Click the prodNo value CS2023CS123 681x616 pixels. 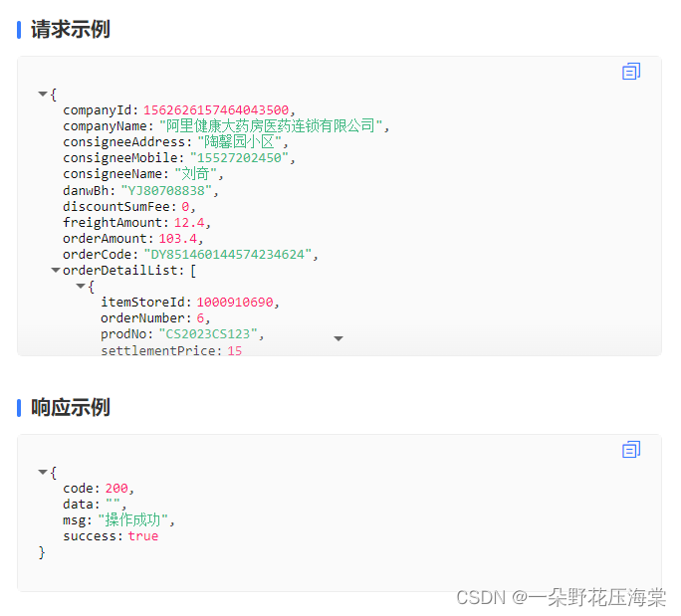pos(208,334)
